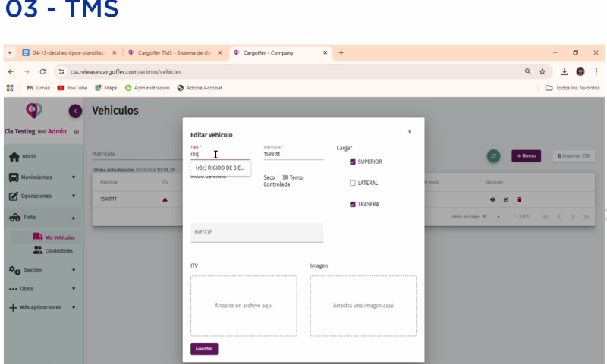Close the Editar vehiculo dialog

point(410,132)
